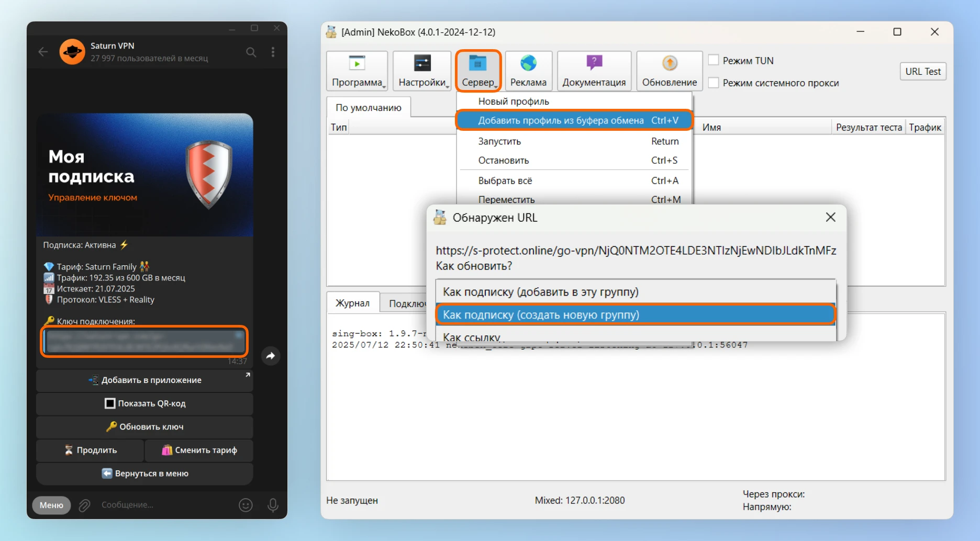Open the Программа toolbar menu
Screen dimensions: 980x541
357,71
